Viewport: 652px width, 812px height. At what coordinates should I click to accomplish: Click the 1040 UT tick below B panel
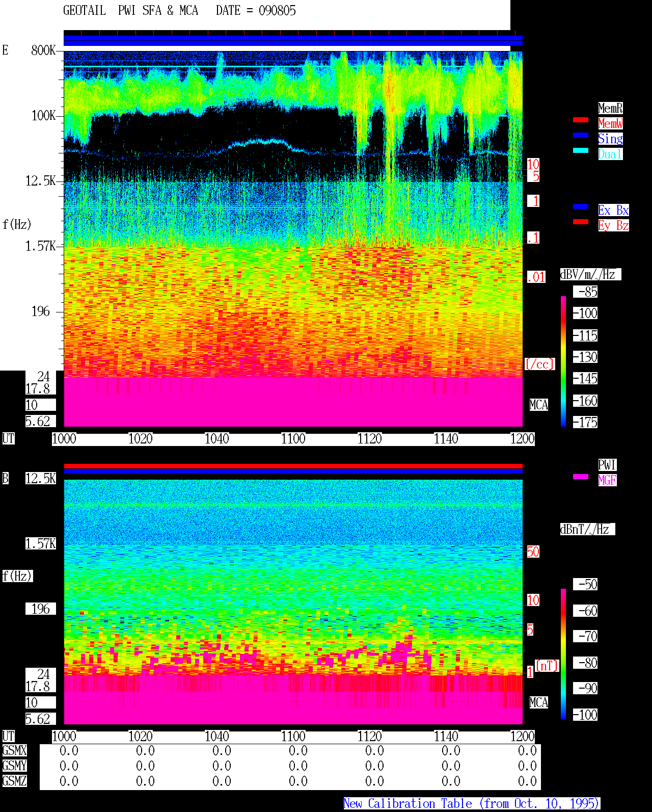[217, 737]
